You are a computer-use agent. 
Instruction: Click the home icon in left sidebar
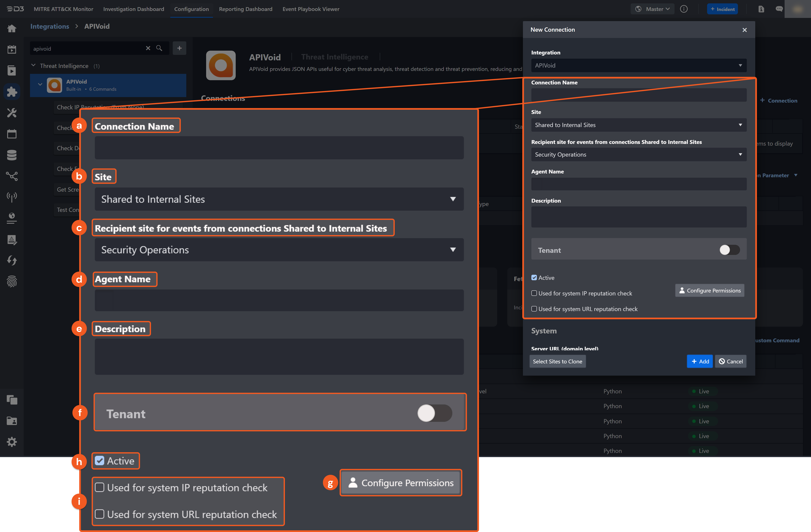coord(12,29)
